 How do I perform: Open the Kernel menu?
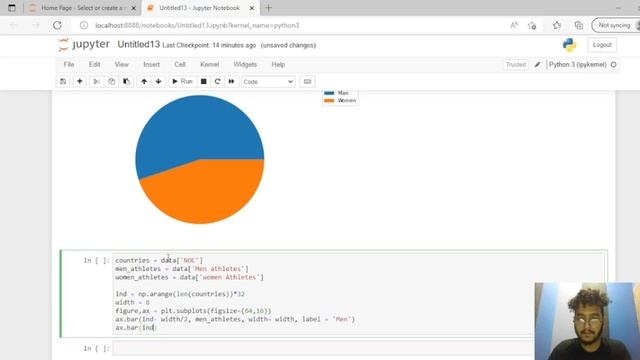(x=209, y=64)
